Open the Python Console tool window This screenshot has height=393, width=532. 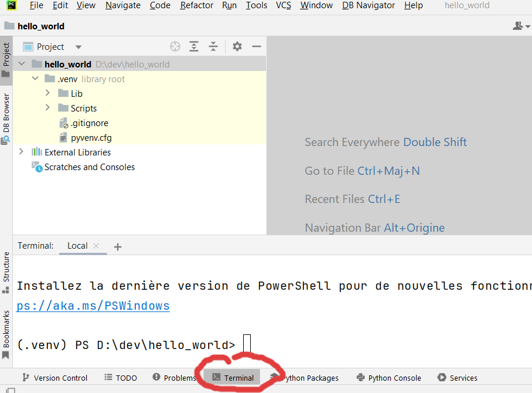(x=388, y=378)
